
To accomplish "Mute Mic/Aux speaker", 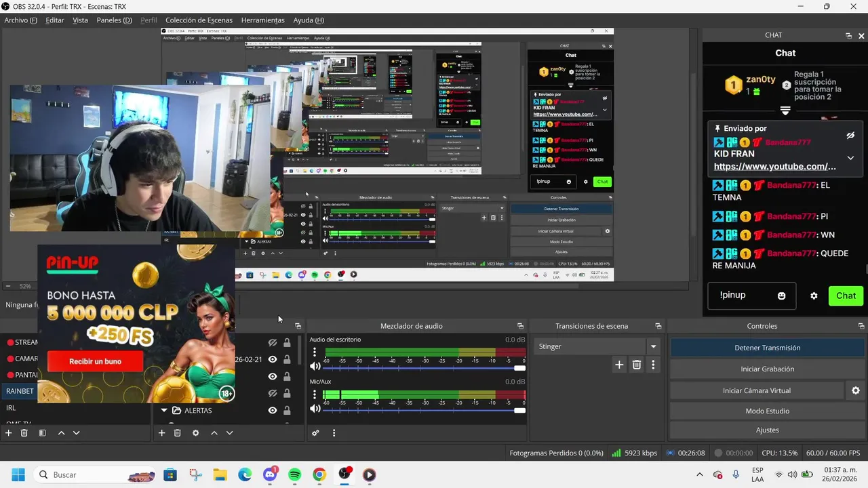I will (315, 409).
